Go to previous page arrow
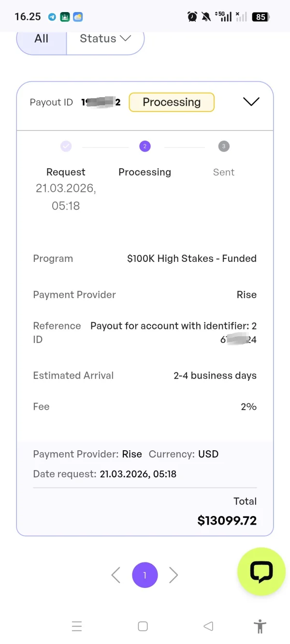Viewport: 290px width, 644px height. 116,575
